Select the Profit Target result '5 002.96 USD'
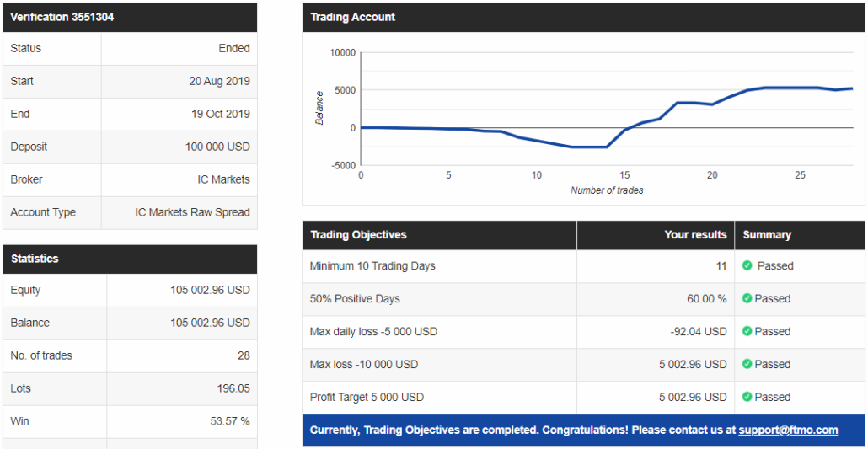The width and height of the screenshot is (868, 449). pyautogui.click(x=693, y=397)
